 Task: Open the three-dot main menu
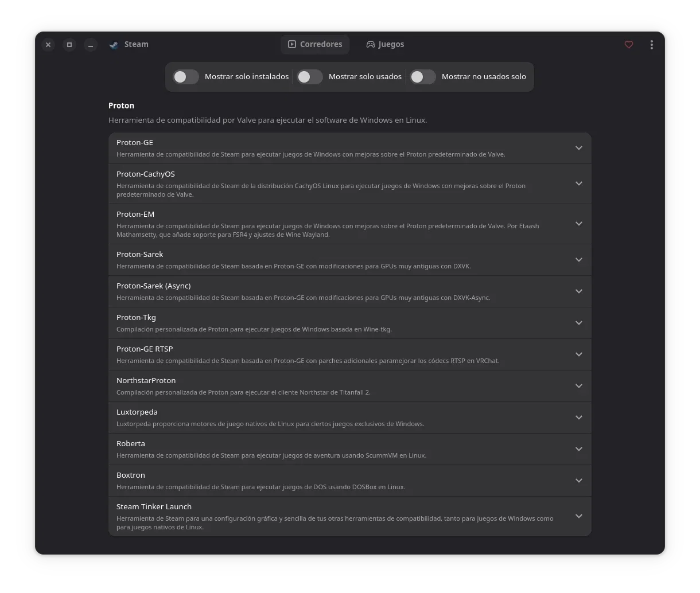652,45
